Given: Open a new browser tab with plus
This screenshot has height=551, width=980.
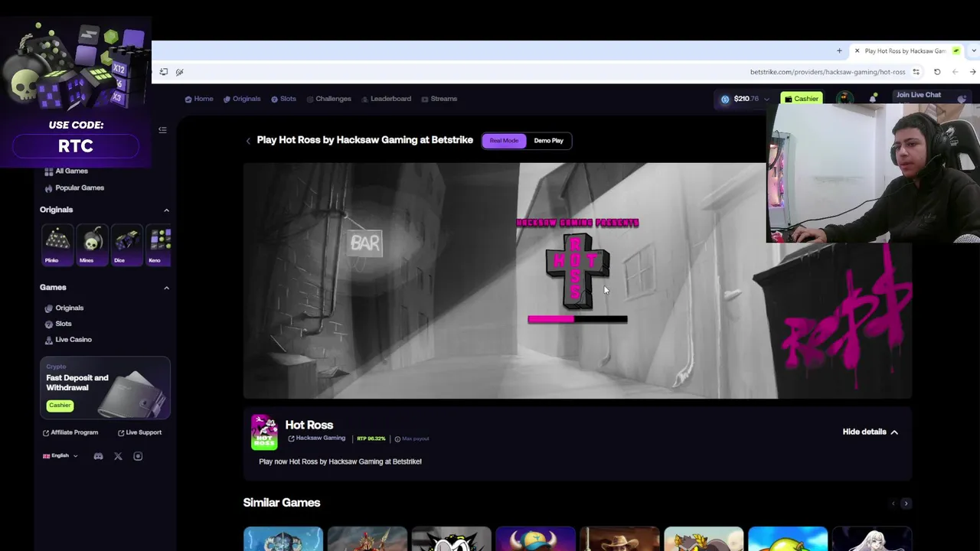Looking at the screenshot, I should pos(839,51).
